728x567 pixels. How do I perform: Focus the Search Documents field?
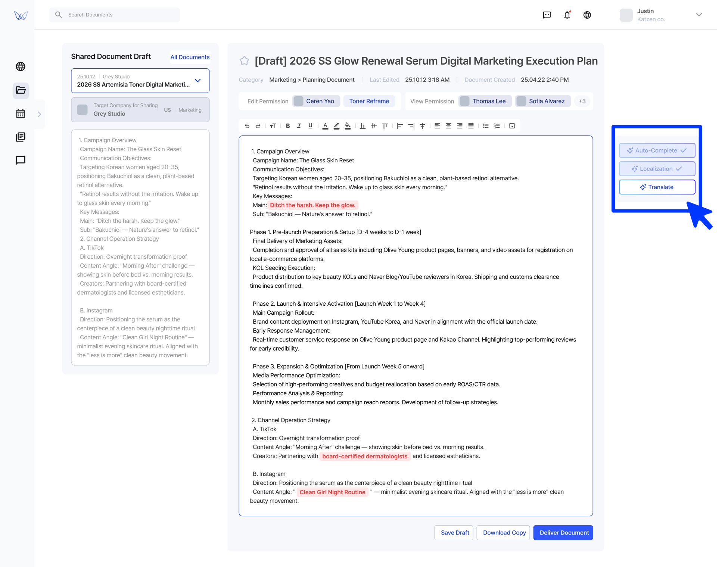coord(119,15)
